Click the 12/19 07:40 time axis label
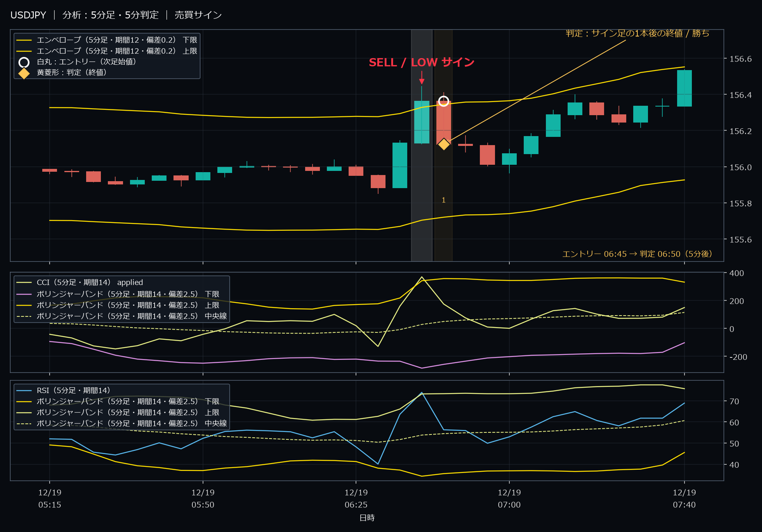The height and width of the screenshot is (532, 762). coord(684,499)
